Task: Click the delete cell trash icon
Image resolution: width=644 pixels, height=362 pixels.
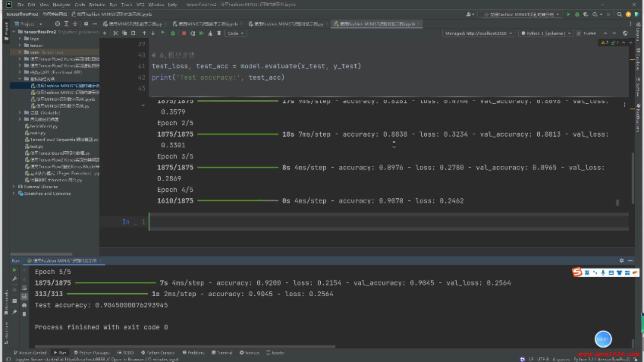Action: tap(219, 33)
